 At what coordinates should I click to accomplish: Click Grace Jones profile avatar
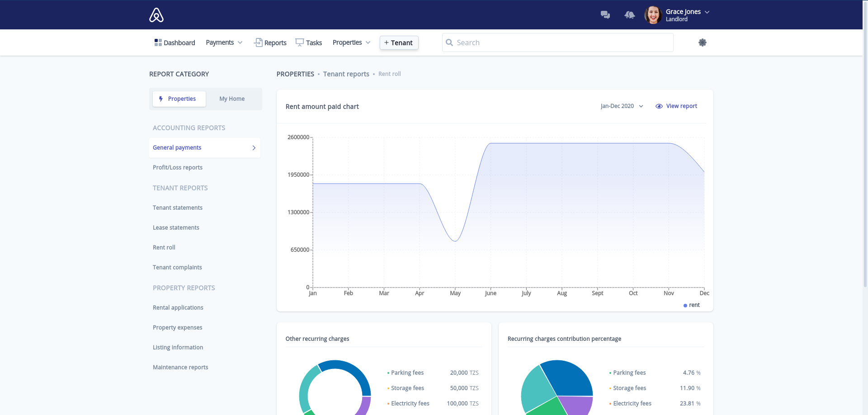tap(653, 15)
